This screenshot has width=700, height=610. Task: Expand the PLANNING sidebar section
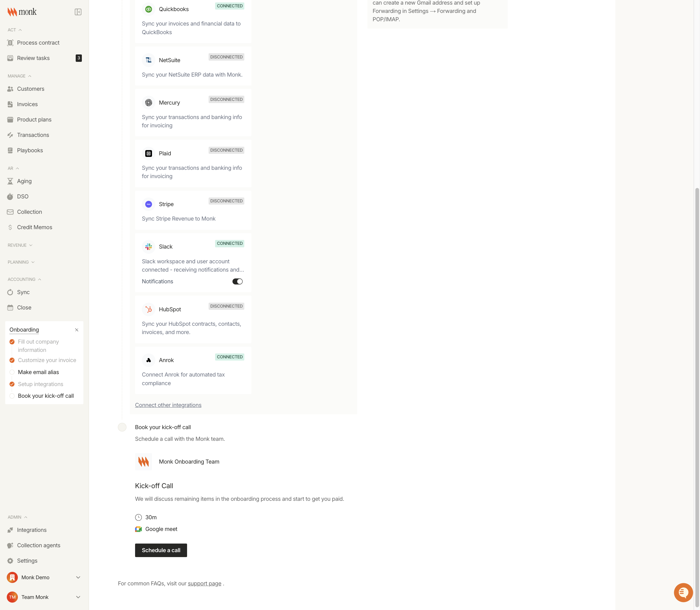(x=21, y=262)
